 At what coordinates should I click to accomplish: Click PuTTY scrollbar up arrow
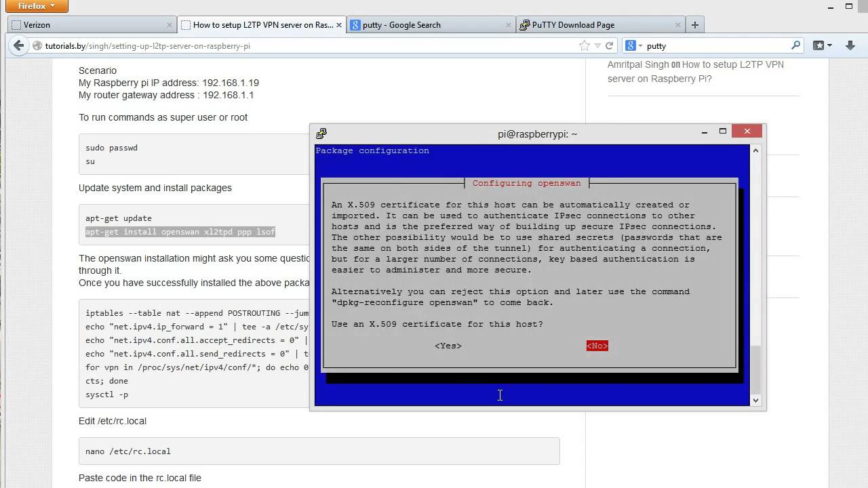756,150
